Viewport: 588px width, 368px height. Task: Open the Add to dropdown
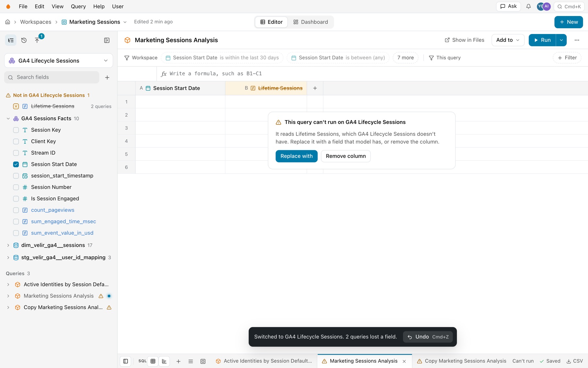click(508, 40)
